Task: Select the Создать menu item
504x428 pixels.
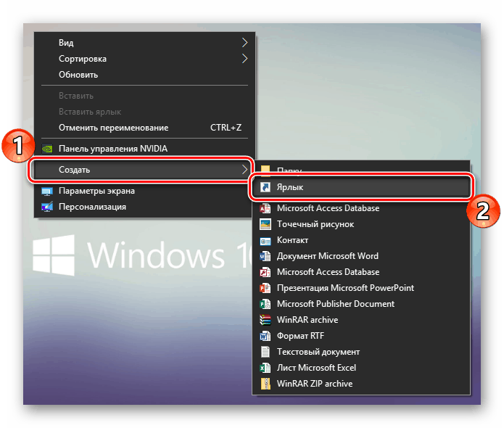Action: pyautogui.click(x=141, y=170)
